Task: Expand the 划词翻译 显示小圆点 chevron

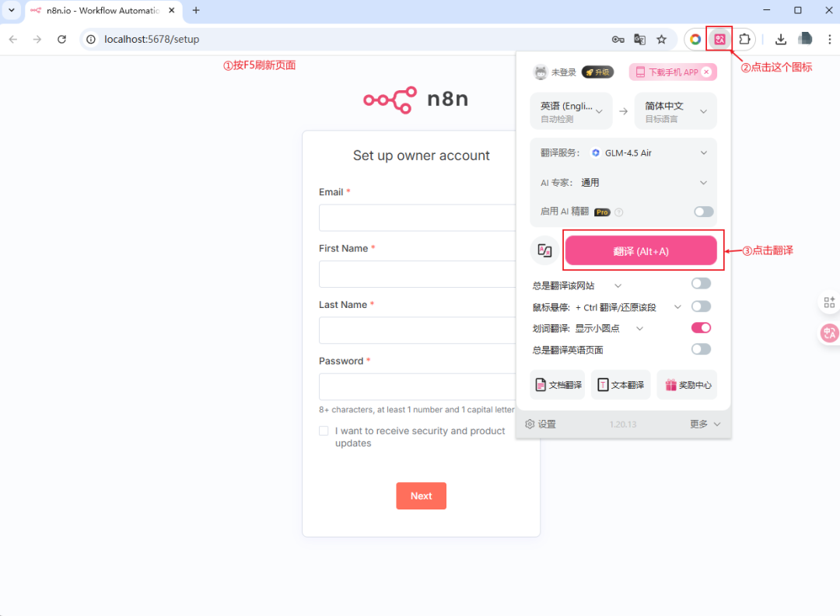Action: point(639,328)
